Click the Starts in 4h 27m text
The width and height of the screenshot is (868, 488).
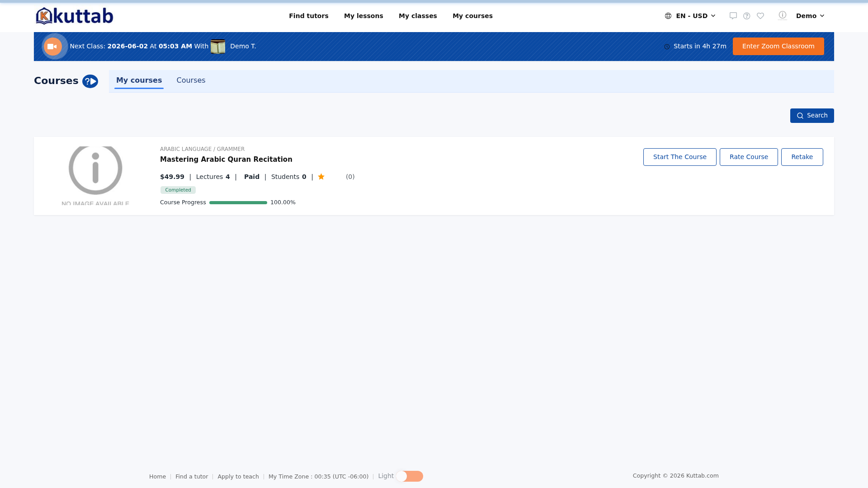click(x=700, y=46)
